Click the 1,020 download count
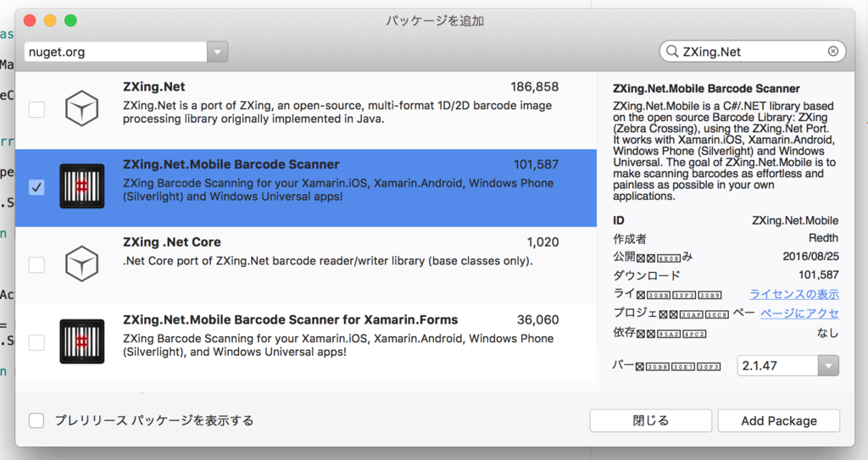 pyautogui.click(x=542, y=242)
